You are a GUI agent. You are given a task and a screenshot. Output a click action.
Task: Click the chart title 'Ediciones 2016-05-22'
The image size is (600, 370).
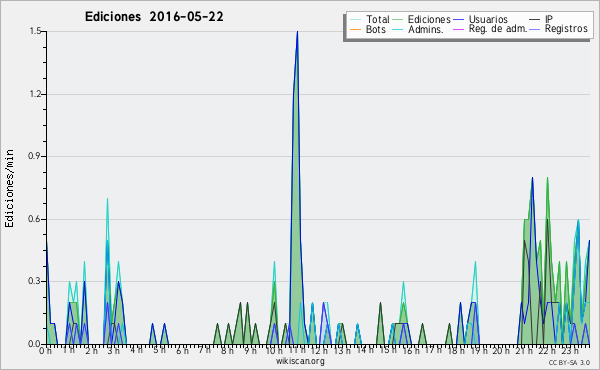click(x=154, y=17)
